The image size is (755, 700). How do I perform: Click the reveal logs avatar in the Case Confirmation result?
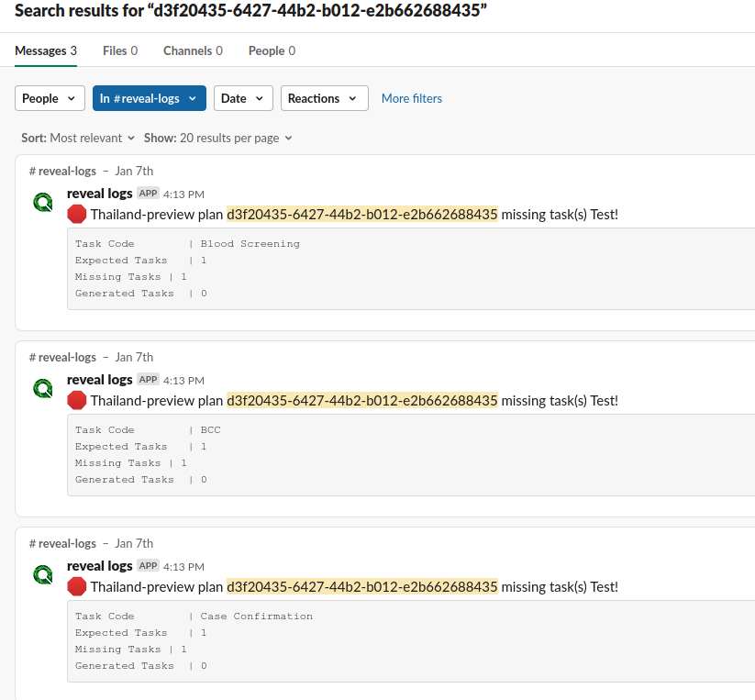point(42,574)
